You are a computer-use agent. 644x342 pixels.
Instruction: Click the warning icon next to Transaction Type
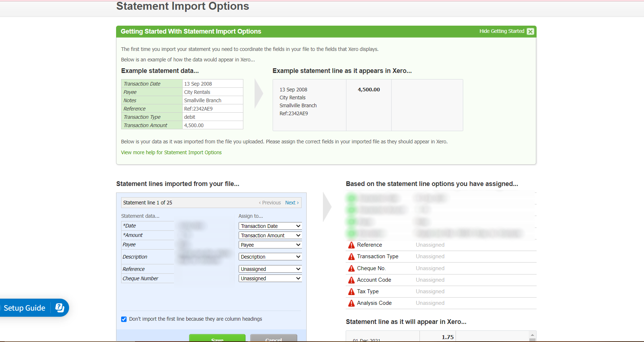(351, 256)
